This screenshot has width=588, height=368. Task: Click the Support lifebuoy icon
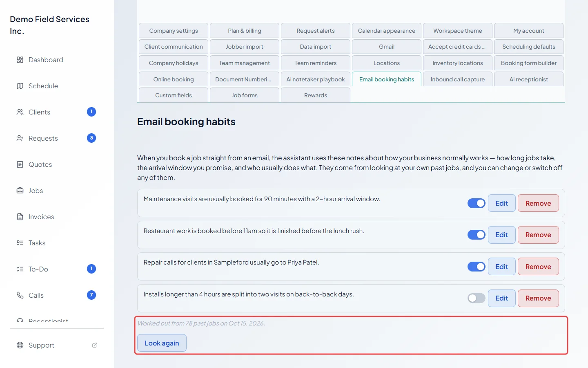pos(20,345)
